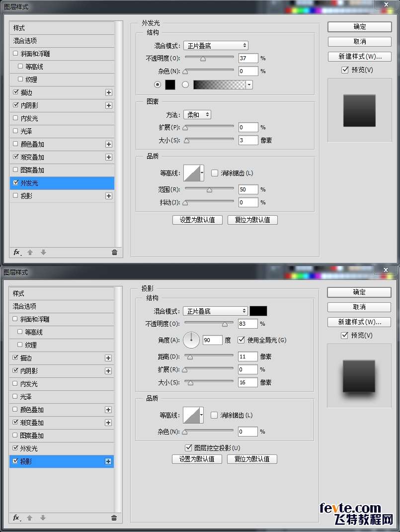The width and height of the screenshot is (400, 532).
Task: Click 等高线 contour thumbnail in drop shadow
Action: tap(191, 415)
